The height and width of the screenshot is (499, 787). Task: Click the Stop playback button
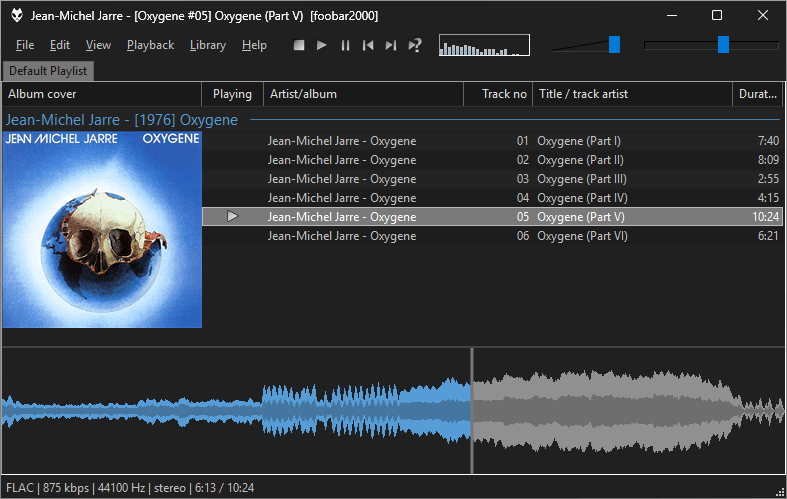(299, 45)
